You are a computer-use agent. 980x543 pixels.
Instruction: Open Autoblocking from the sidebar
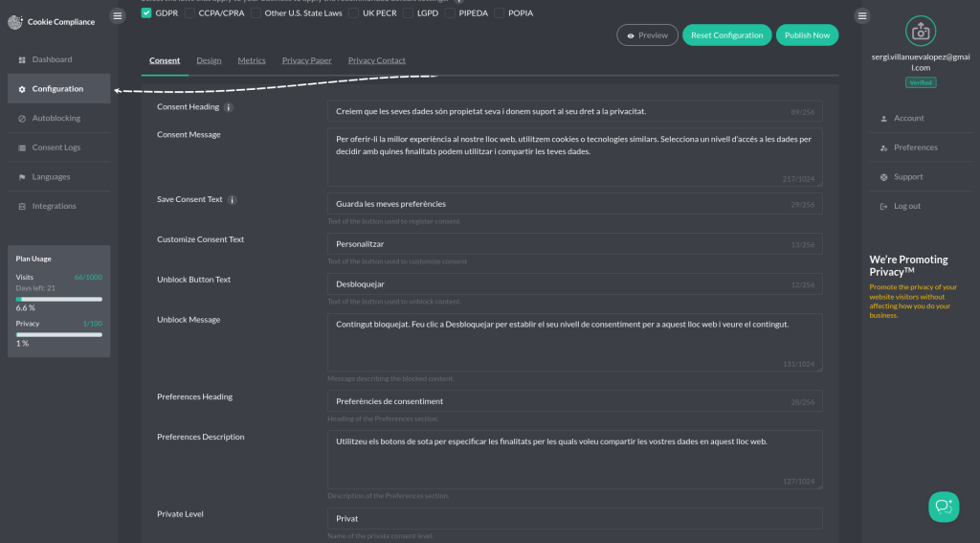coord(56,118)
